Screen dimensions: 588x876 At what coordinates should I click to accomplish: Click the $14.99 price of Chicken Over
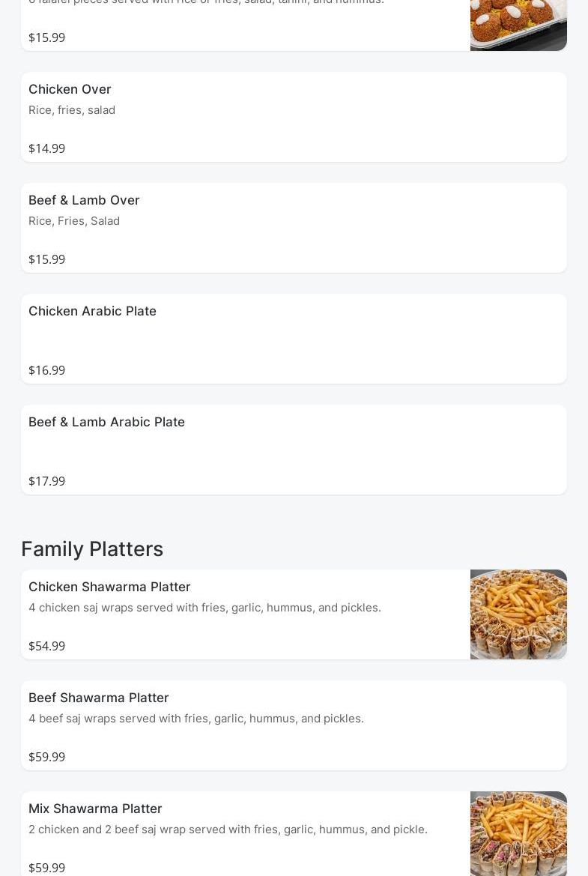47,148
